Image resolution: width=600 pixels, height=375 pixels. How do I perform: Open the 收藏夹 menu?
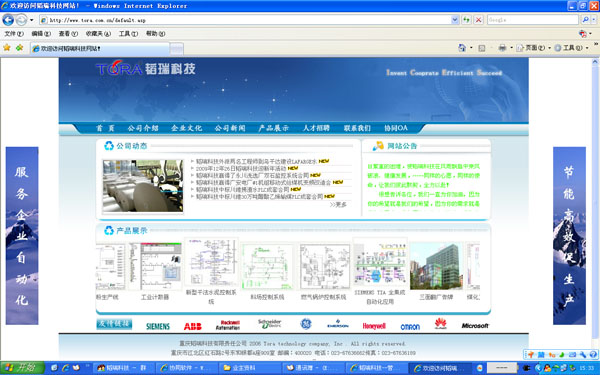[x=98, y=34]
